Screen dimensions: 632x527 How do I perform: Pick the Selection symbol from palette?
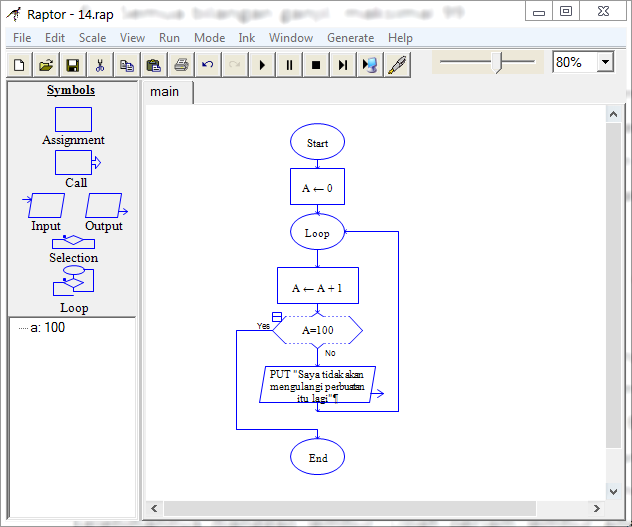coord(73,242)
